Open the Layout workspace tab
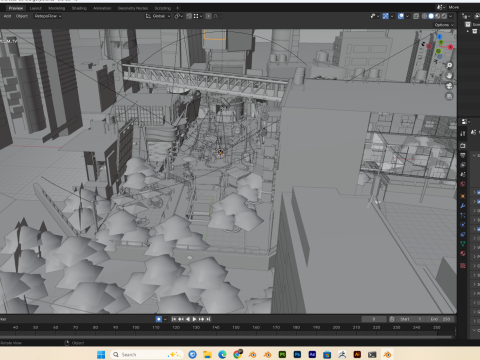The image size is (480, 360). click(36, 8)
